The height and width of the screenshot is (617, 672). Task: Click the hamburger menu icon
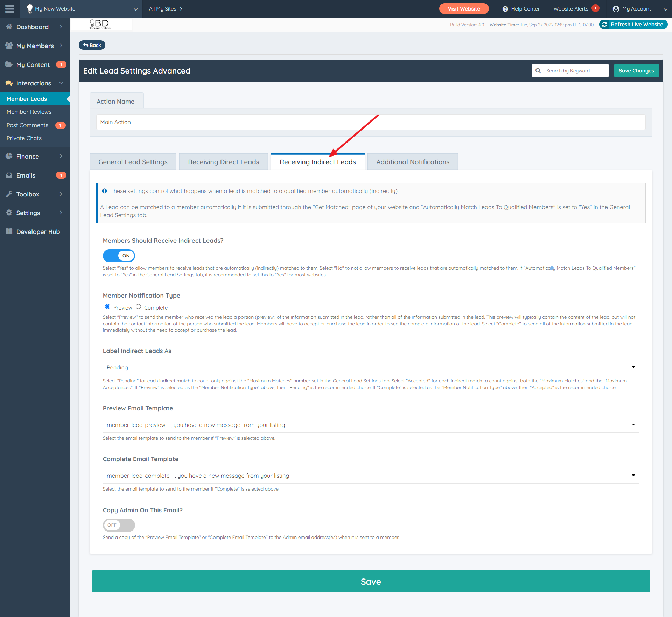point(10,9)
